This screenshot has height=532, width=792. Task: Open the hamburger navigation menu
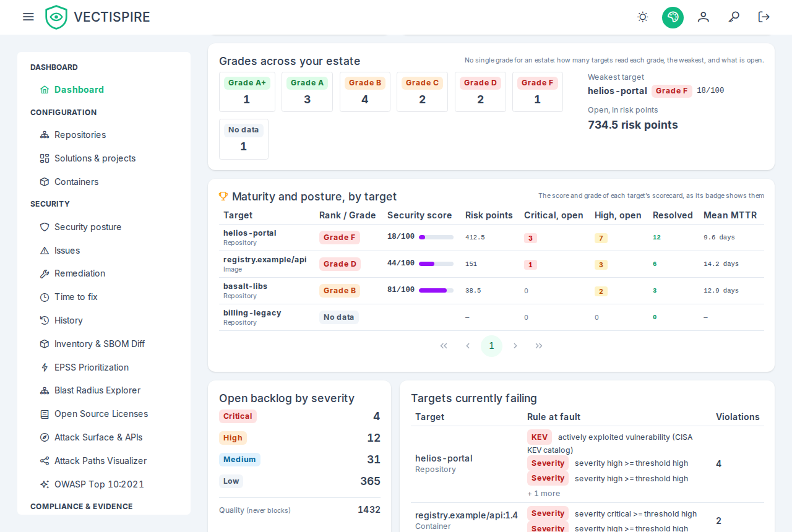[28, 17]
